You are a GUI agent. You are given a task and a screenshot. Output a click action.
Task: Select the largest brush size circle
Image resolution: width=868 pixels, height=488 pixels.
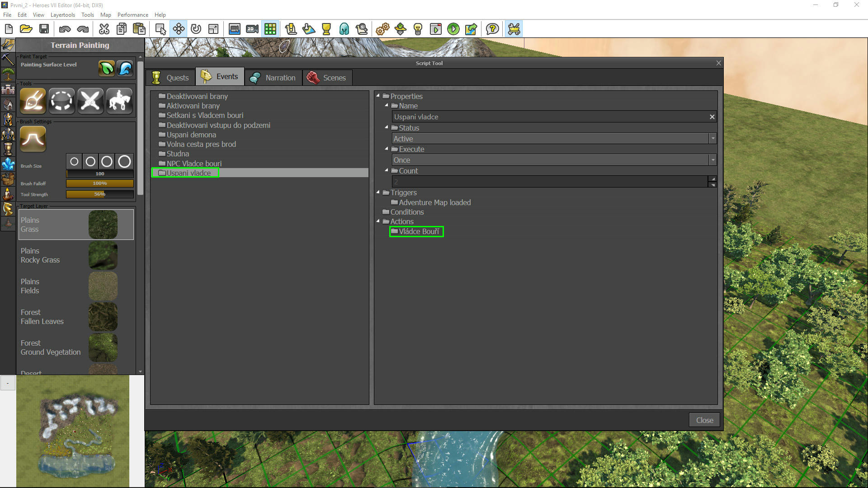[124, 161]
